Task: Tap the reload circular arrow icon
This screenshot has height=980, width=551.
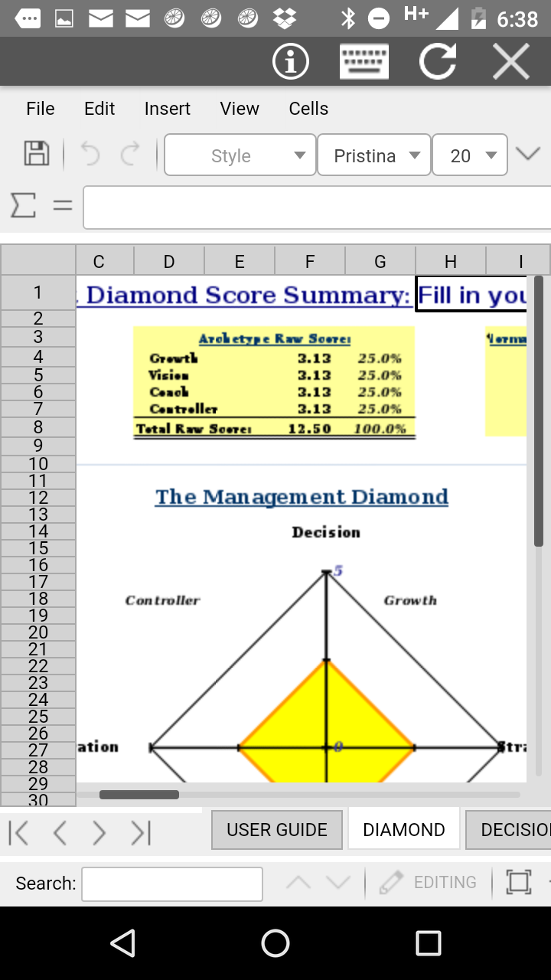Action: (438, 62)
